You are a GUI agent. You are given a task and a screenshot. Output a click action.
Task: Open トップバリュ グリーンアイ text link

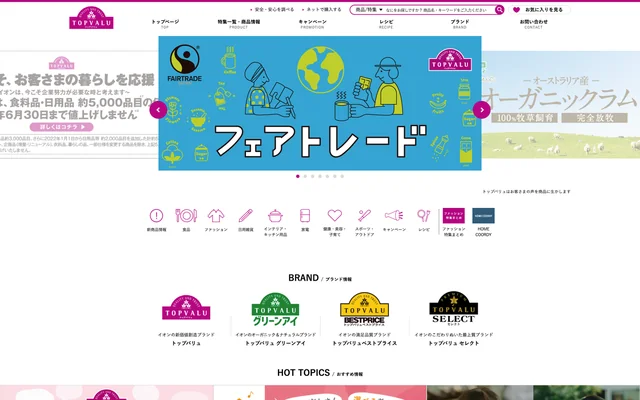275,343
